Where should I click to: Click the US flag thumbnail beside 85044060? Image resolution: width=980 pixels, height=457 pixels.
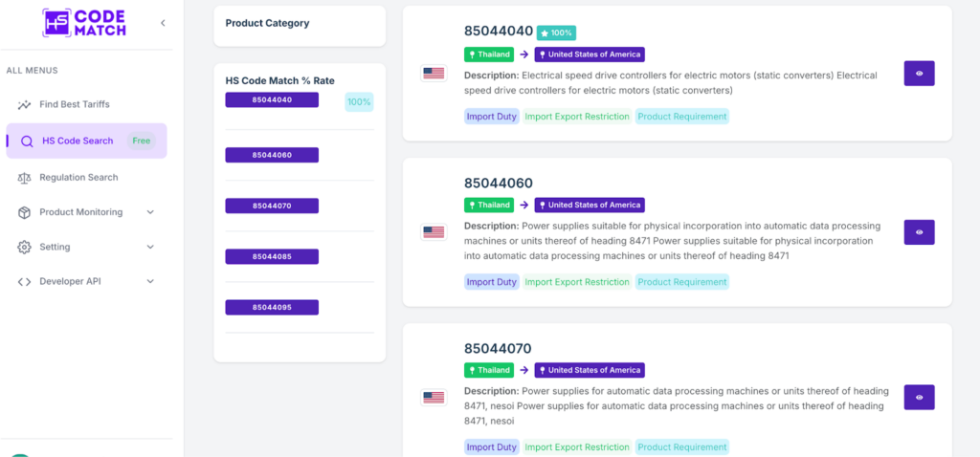434,232
